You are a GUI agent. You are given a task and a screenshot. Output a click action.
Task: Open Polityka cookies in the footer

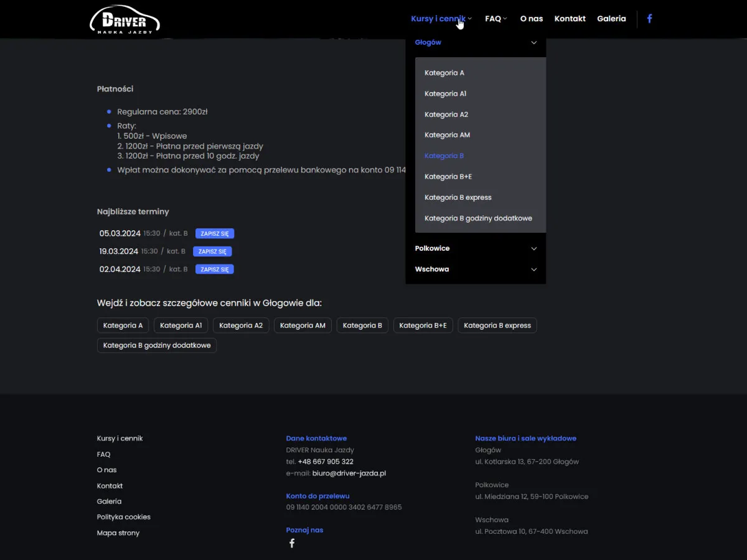click(123, 517)
